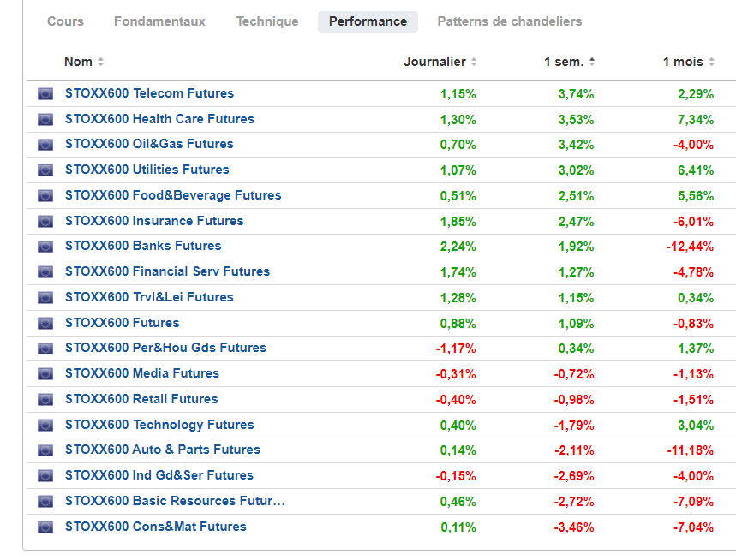Screen dimensions: 736x560
Task: Click flag icon beside STOXX600 Oil&Gas Futures
Action: 45,145
